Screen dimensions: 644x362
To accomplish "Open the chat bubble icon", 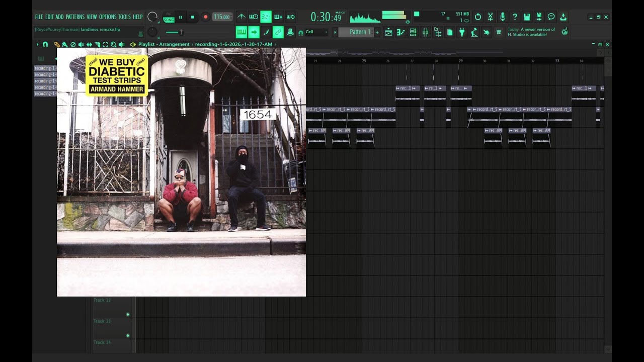I will [551, 17].
